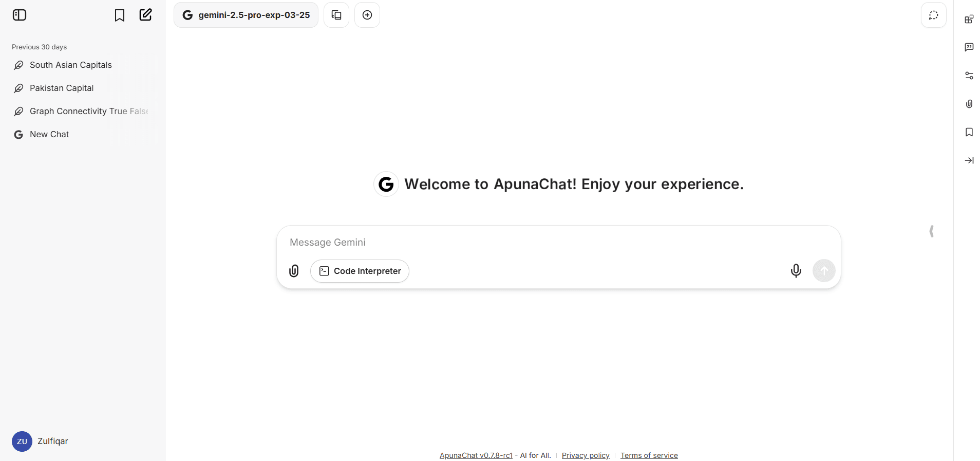Open prompts message icon in right rail
980x461 pixels.
click(969, 47)
